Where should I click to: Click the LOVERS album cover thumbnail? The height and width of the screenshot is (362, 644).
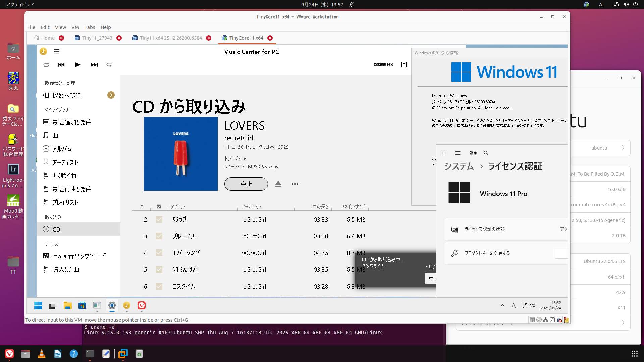tap(181, 154)
